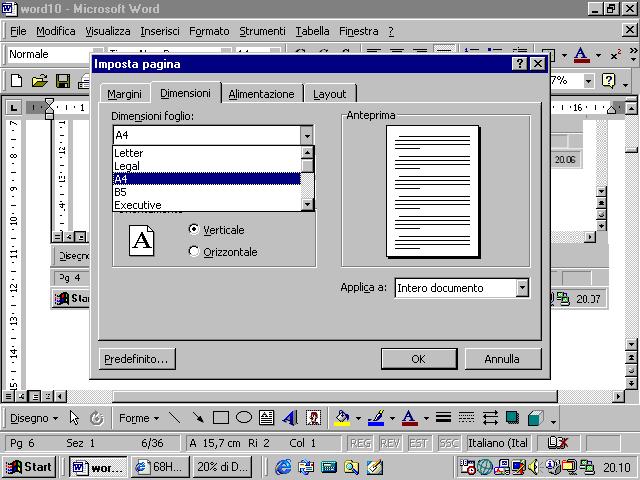Image resolution: width=640 pixels, height=480 pixels.
Task: Open the Dimensioni foglio dropdown arrow
Action: [307, 135]
